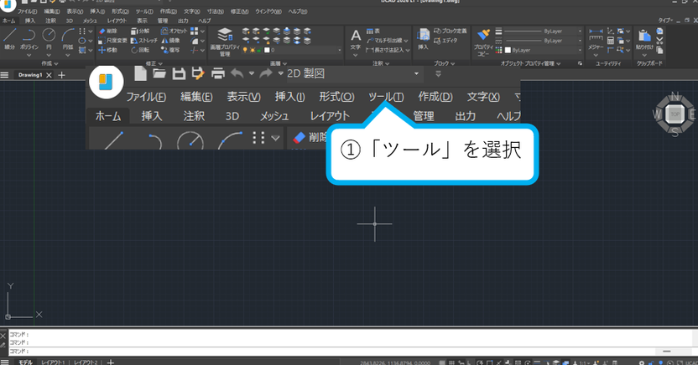This screenshot has width=698, height=365.
Task: Open the dropdown arrow under 貼り付け
Action: click(644, 55)
